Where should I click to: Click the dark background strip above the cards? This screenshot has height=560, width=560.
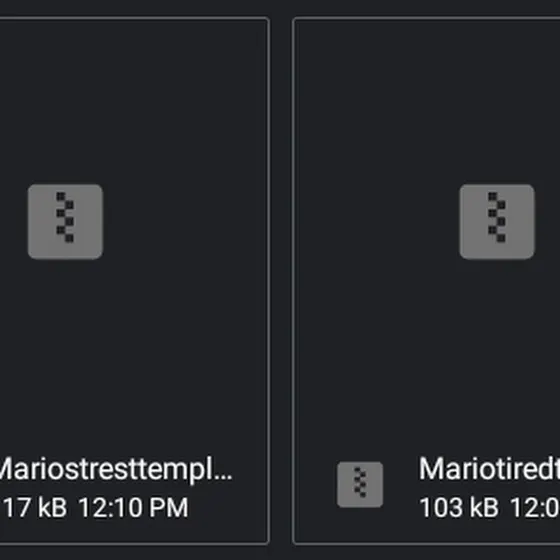tap(280, 7)
